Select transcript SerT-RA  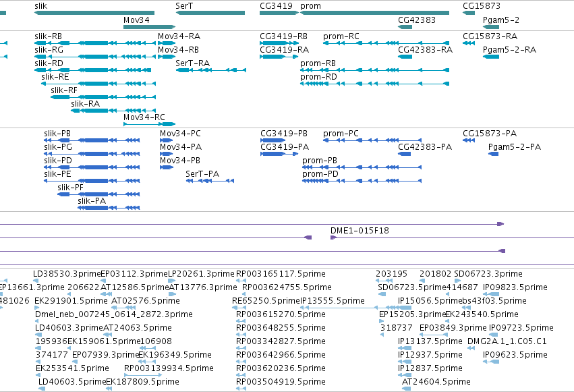pos(211,70)
